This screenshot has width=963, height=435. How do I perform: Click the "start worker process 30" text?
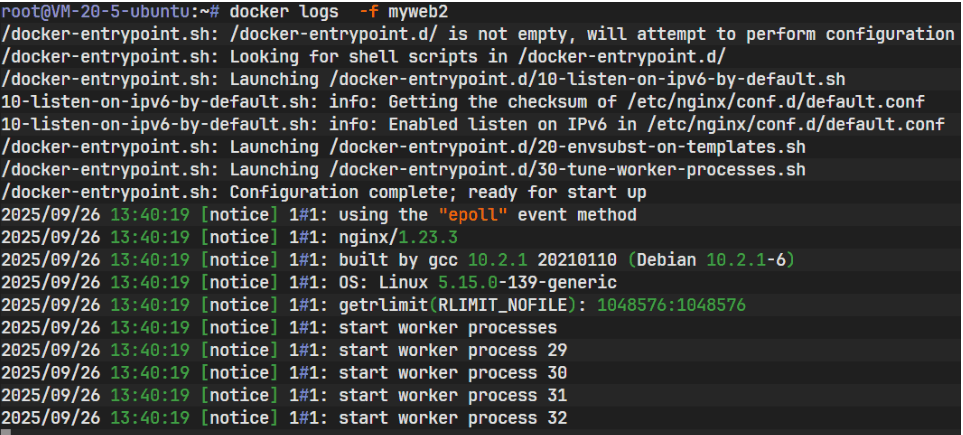point(453,372)
